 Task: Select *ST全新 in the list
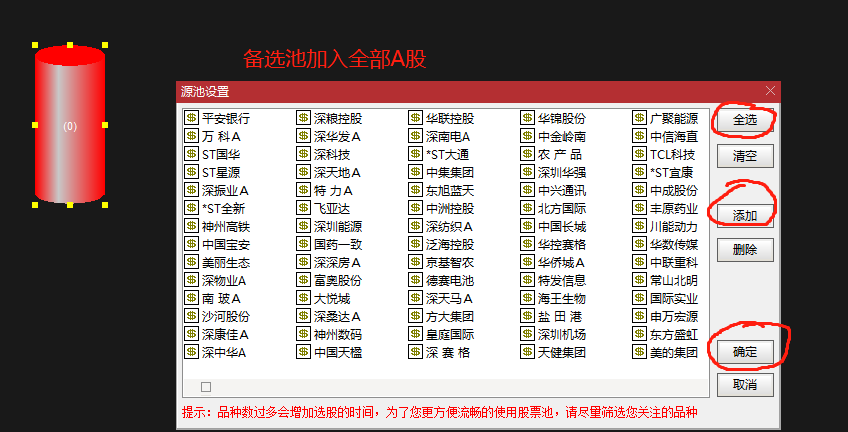click(x=223, y=209)
